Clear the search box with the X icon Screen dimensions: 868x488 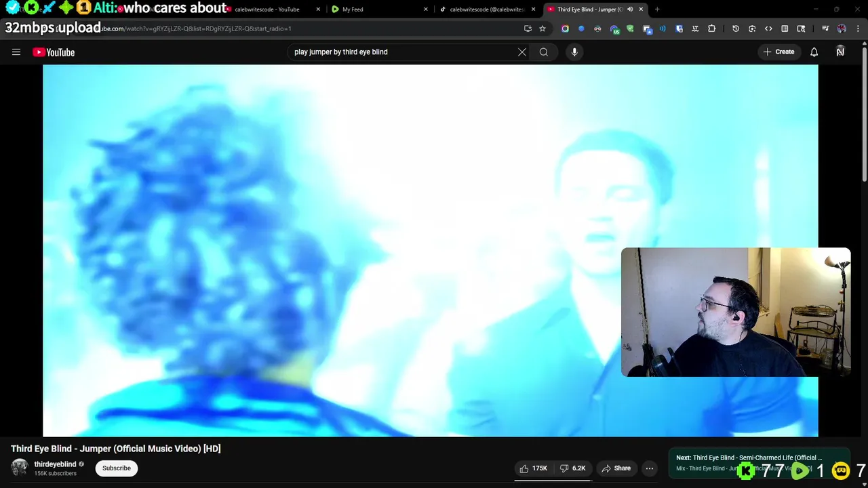coord(522,52)
